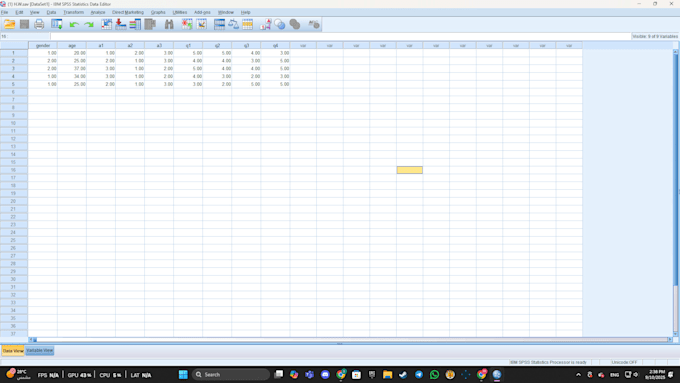Viewport: 680px width, 383px height.
Task: Select the q3 column header
Action: tap(246, 46)
